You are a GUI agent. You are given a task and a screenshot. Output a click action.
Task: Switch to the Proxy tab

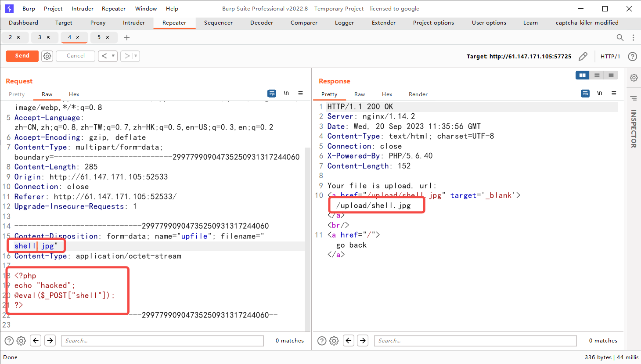pyautogui.click(x=98, y=23)
